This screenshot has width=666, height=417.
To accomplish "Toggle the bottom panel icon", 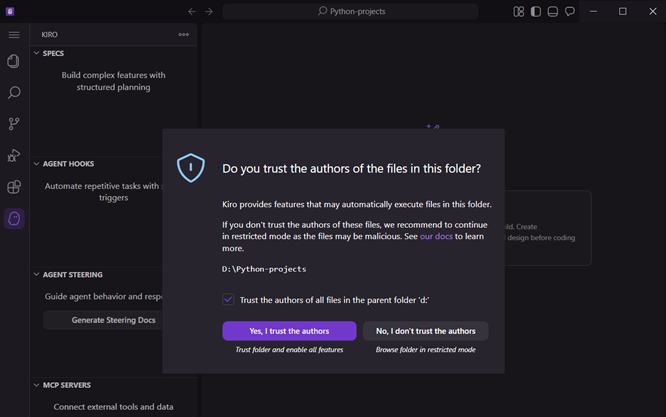I will click(553, 11).
